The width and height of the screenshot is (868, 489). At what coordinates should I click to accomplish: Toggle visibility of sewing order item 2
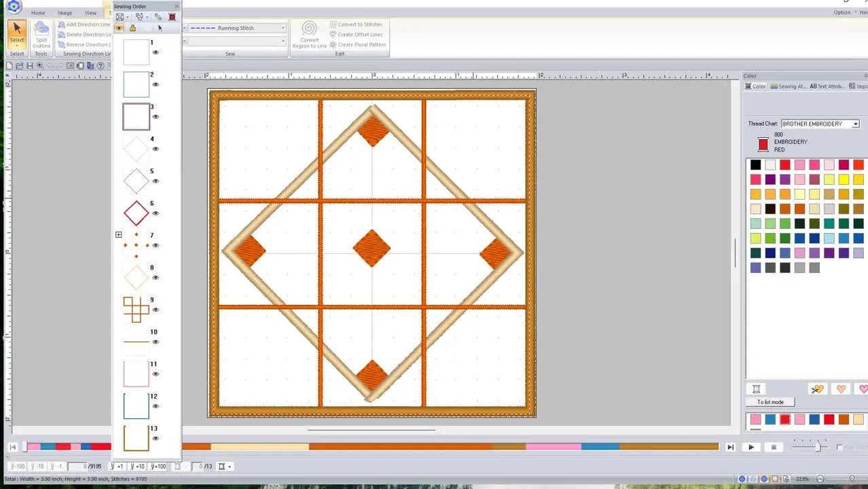coord(156,85)
